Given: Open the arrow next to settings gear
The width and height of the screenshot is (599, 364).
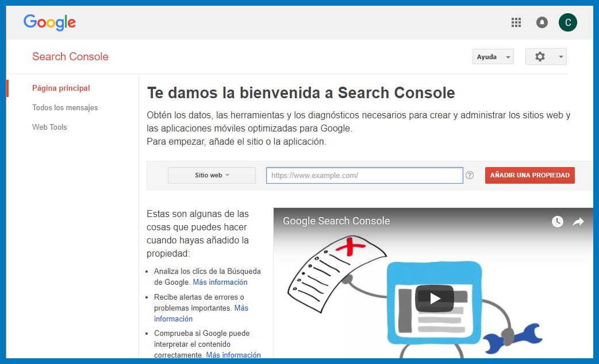Looking at the screenshot, I should 561,57.
